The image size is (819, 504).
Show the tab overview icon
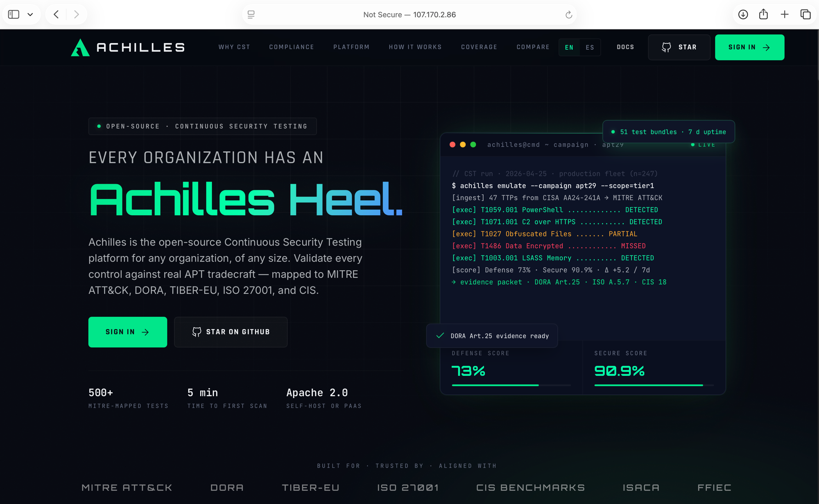pos(805,14)
